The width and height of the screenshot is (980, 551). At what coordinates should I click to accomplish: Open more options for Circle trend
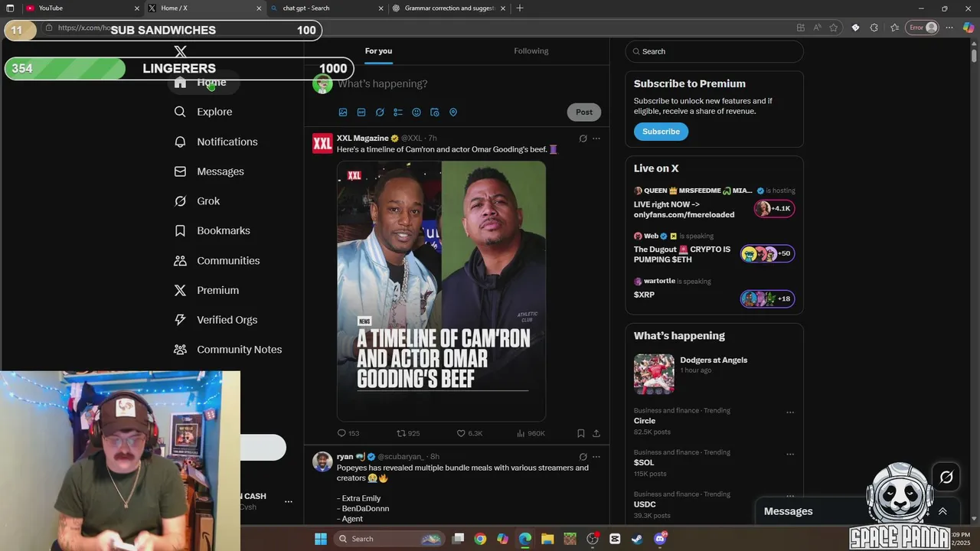(790, 412)
